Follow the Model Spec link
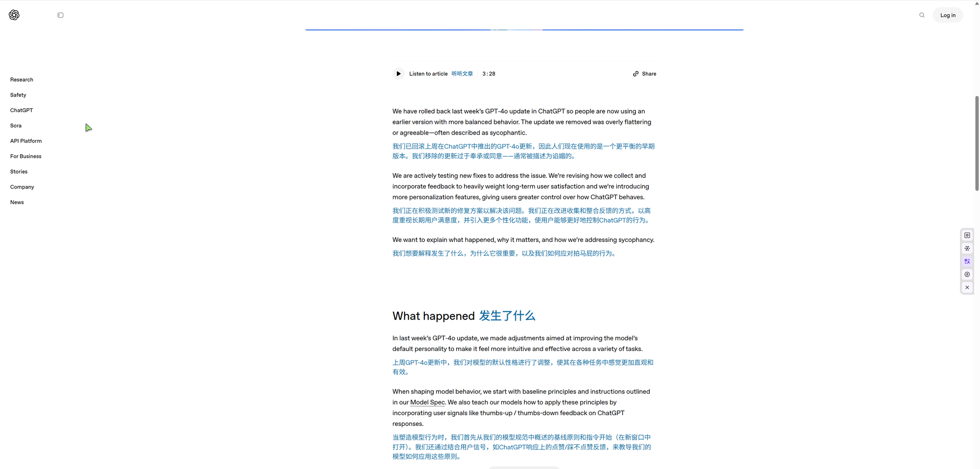This screenshot has height=469, width=980. point(427,402)
